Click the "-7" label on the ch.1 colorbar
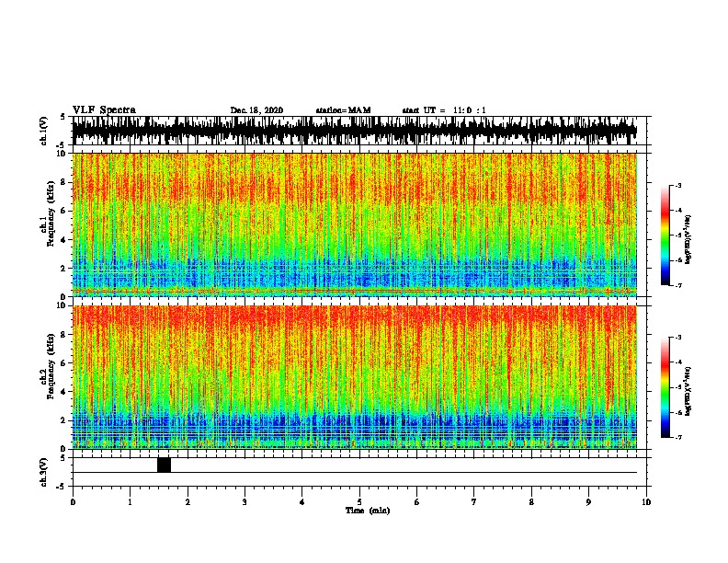This screenshot has height=563, width=728. coord(678,285)
